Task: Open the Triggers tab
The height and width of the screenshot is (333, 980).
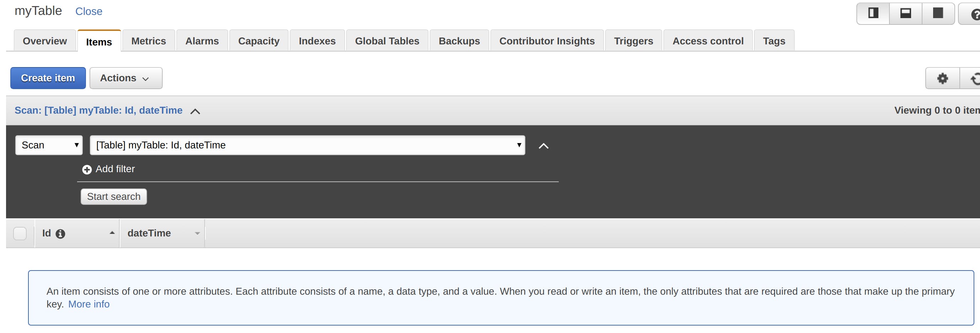Action: [633, 41]
